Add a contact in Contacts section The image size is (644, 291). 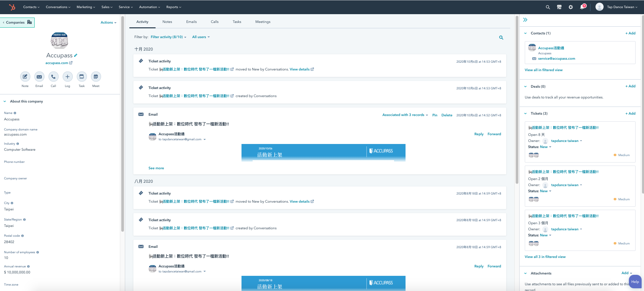[630, 33]
